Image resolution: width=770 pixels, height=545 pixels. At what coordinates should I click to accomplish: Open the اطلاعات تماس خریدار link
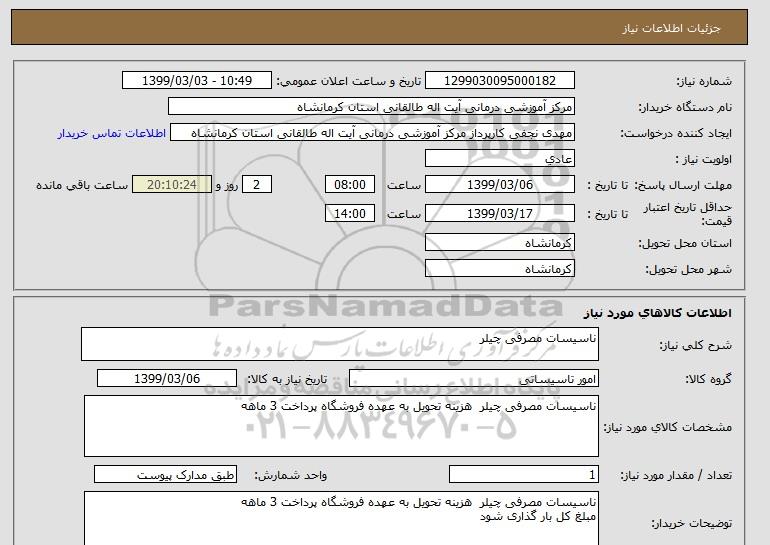coord(111,133)
